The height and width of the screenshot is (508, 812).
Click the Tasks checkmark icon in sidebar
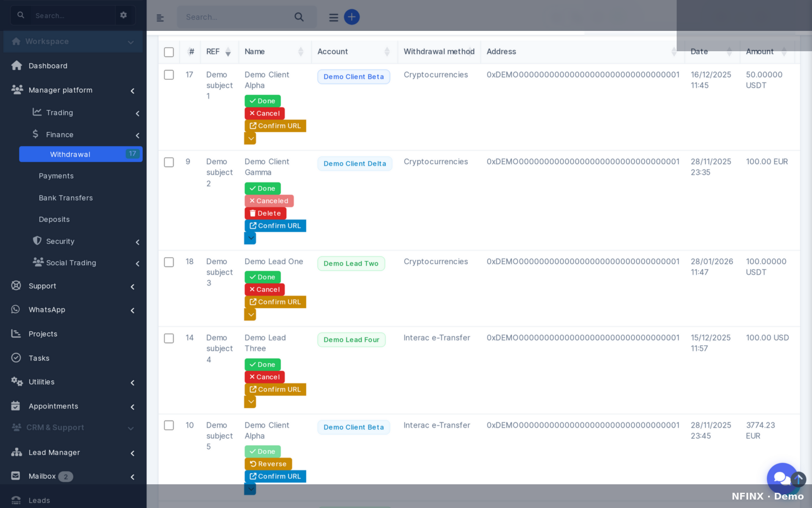pos(16,358)
